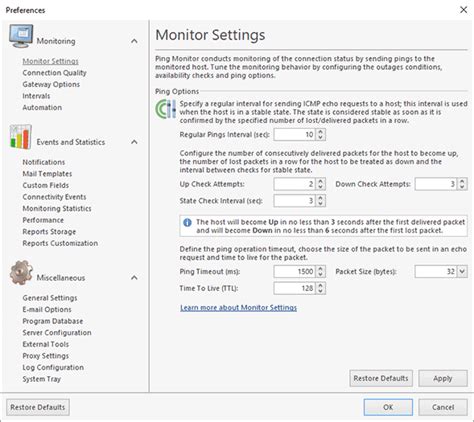Select Gateway Options in the sidebar
This screenshot has width=474, height=422.
click(x=51, y=84)
